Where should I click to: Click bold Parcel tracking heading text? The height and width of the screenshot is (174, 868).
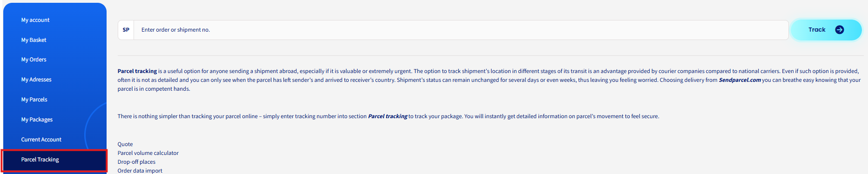[x=137, y=71]
